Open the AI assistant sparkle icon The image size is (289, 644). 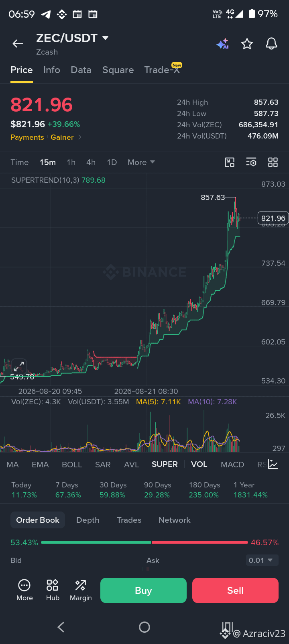pyautogui.click(x=222, y=44)
